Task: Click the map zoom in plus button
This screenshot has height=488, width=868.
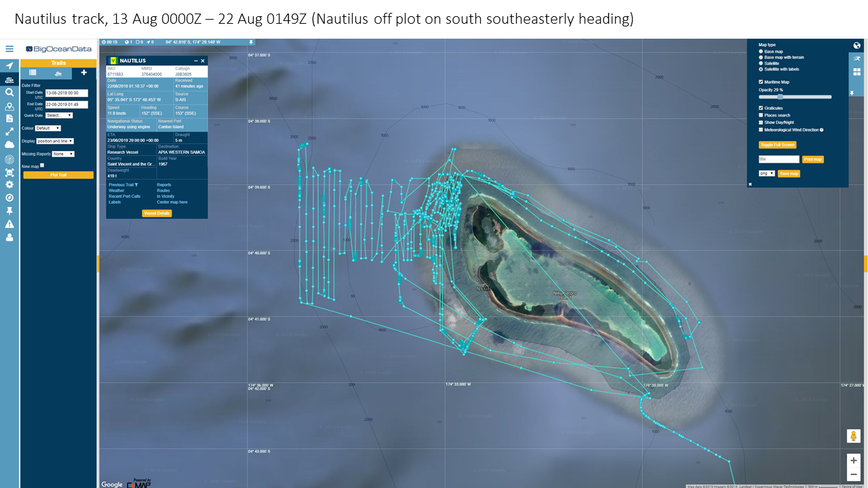Action: 853,460
